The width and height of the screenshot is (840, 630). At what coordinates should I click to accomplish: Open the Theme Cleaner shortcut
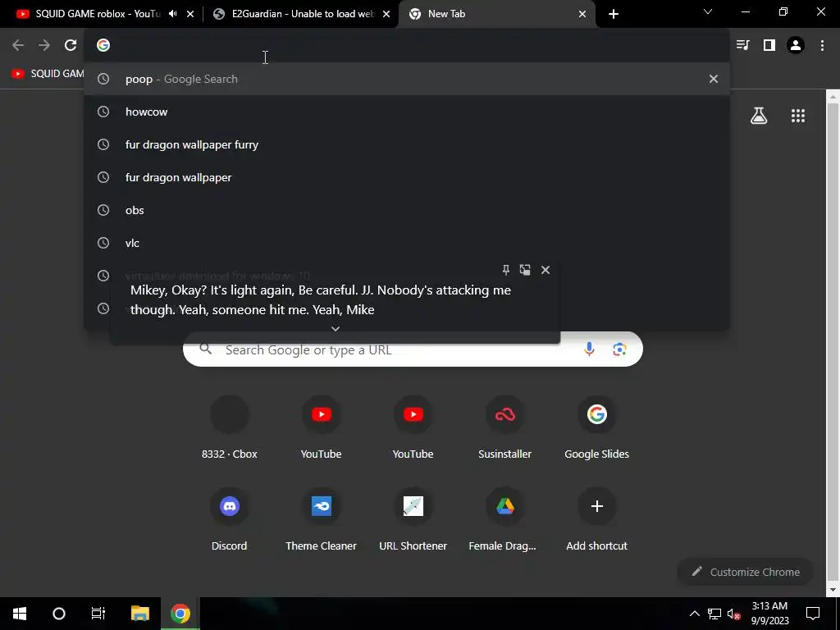[x=321, y=520]
